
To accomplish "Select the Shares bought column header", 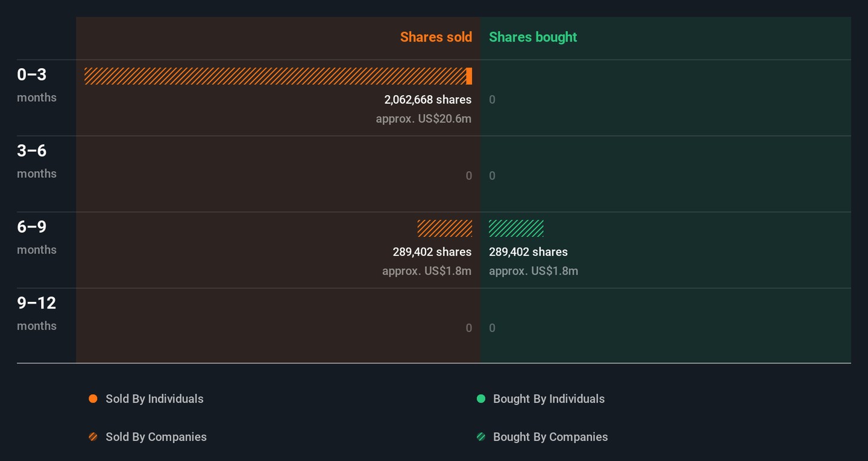I will click(533, 37).
